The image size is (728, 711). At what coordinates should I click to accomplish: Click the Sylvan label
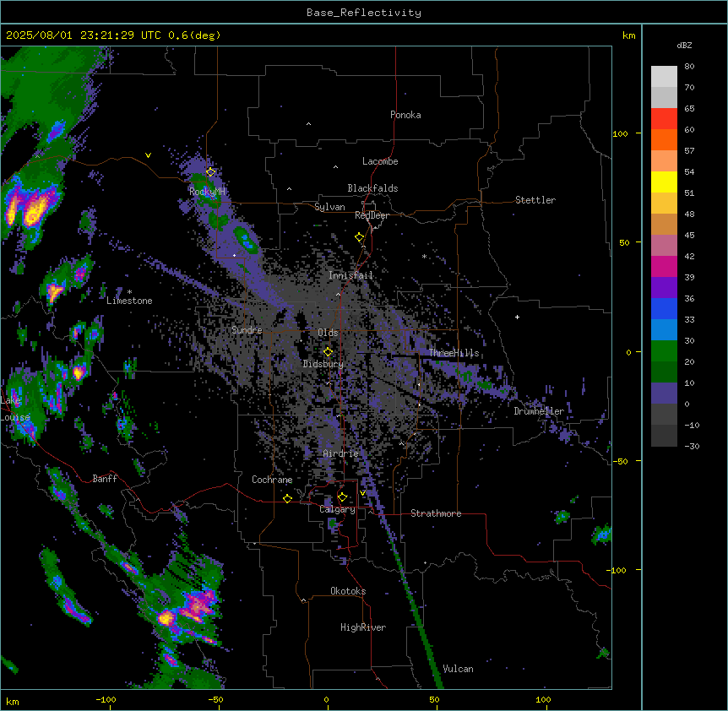[329, 207]
